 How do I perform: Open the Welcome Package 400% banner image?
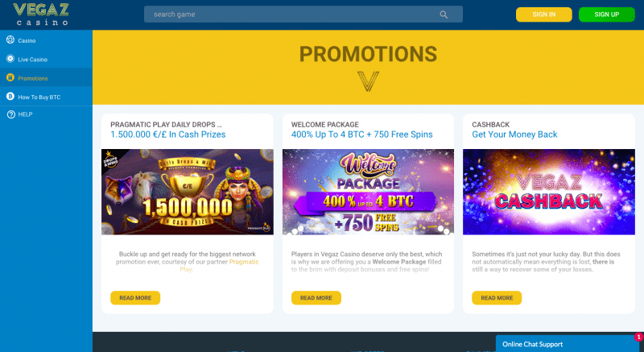tap(368, 192)
